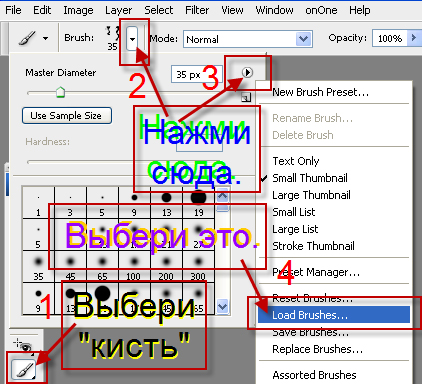Open the blending Mode Normal dropdown
The height and width of the screenshot is (384, 422).
[247, 39]
